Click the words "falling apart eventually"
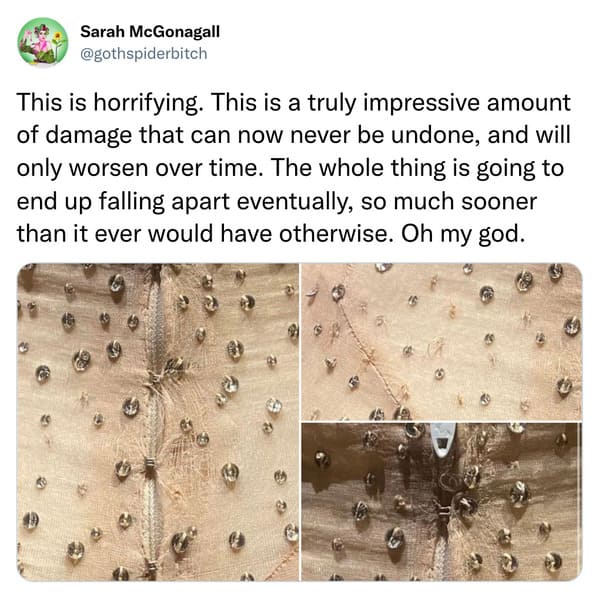Screen dimensions: 599x598 coord(226,201)
